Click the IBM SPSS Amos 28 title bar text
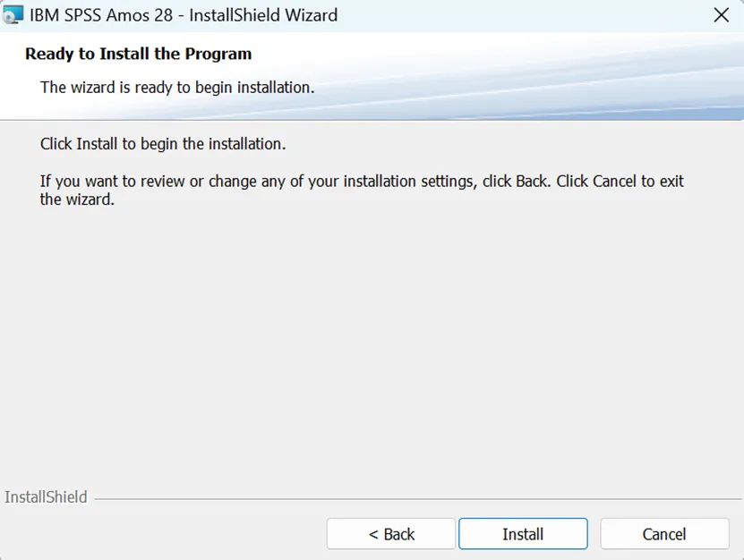 tap(101, 15)
